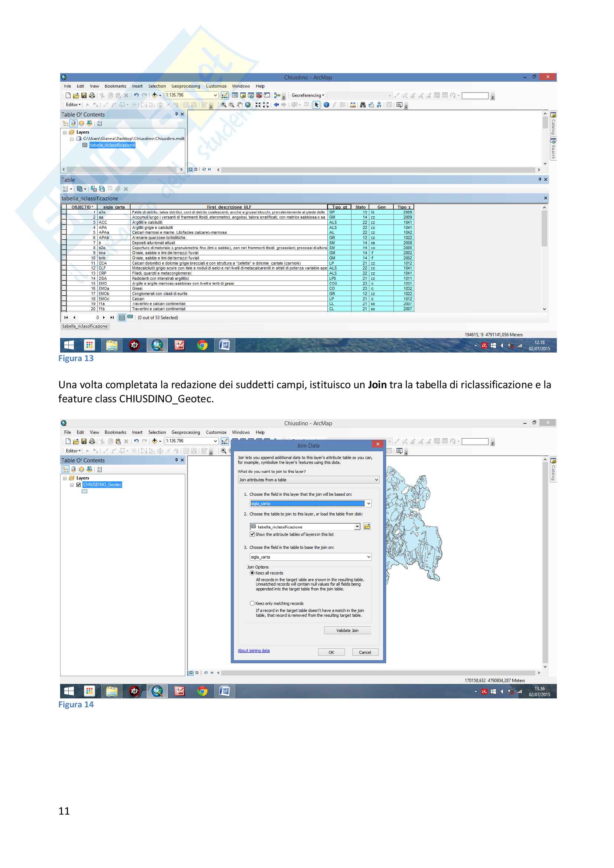
Task: Open the Search side tab
Action: point(553,148)
